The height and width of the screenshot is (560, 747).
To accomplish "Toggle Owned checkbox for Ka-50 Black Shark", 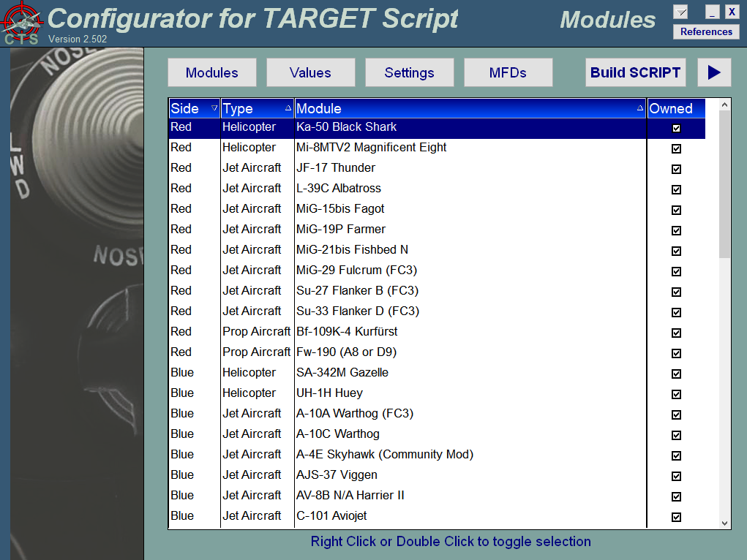I will (x=676, y=128).
